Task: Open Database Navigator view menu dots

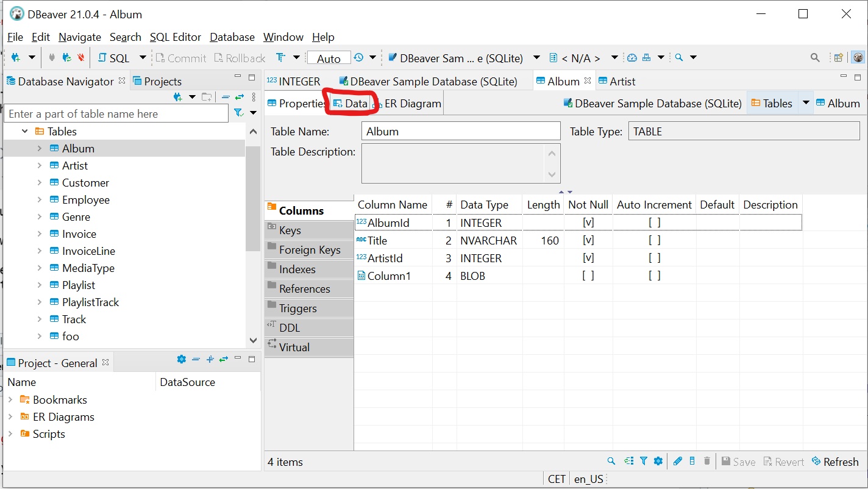Action: (x=253, y=97)
